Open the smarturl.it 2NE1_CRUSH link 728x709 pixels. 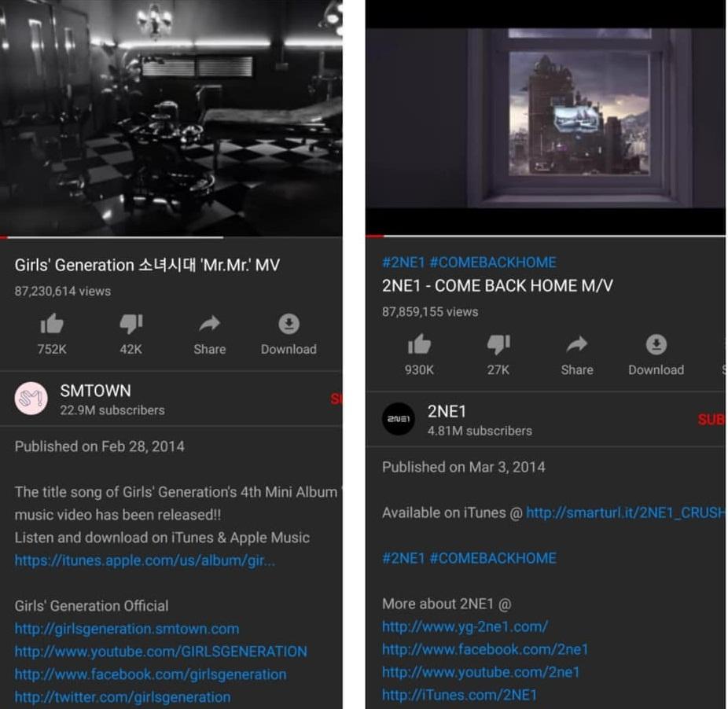pos(626,512)
